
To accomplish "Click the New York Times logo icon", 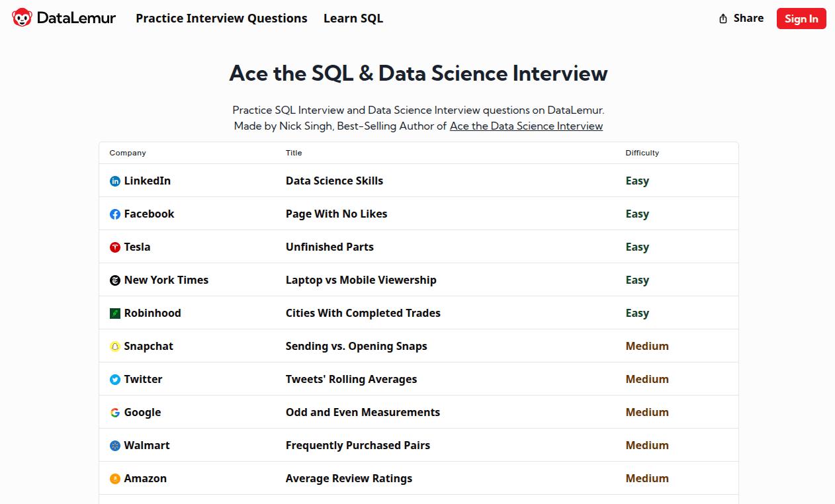I will 115,280.
